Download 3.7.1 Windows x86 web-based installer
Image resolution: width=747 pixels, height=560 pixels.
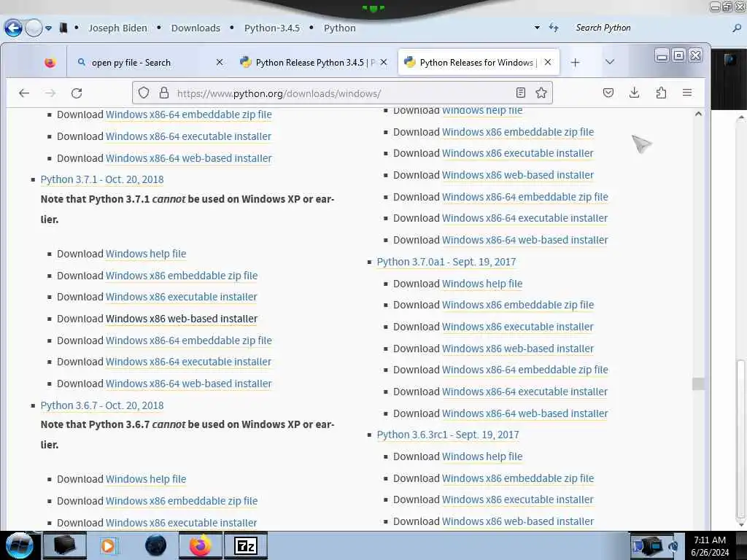click(182, 319)
